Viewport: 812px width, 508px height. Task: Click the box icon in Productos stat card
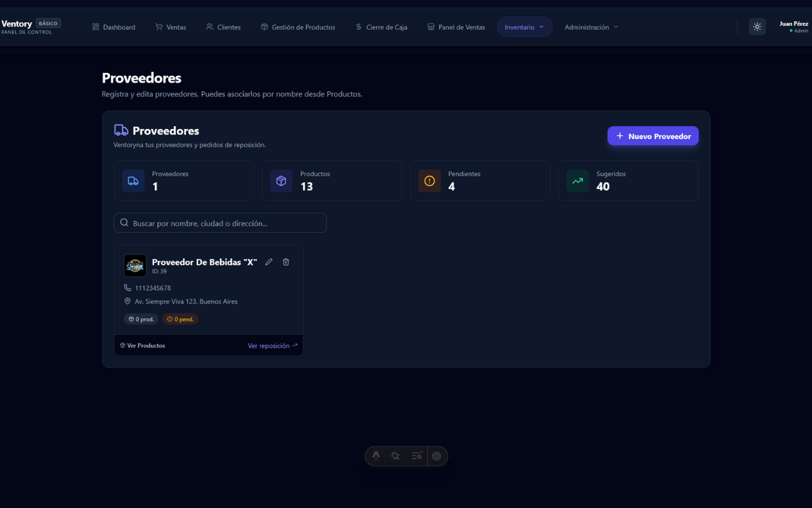click(x=281, y=181)
